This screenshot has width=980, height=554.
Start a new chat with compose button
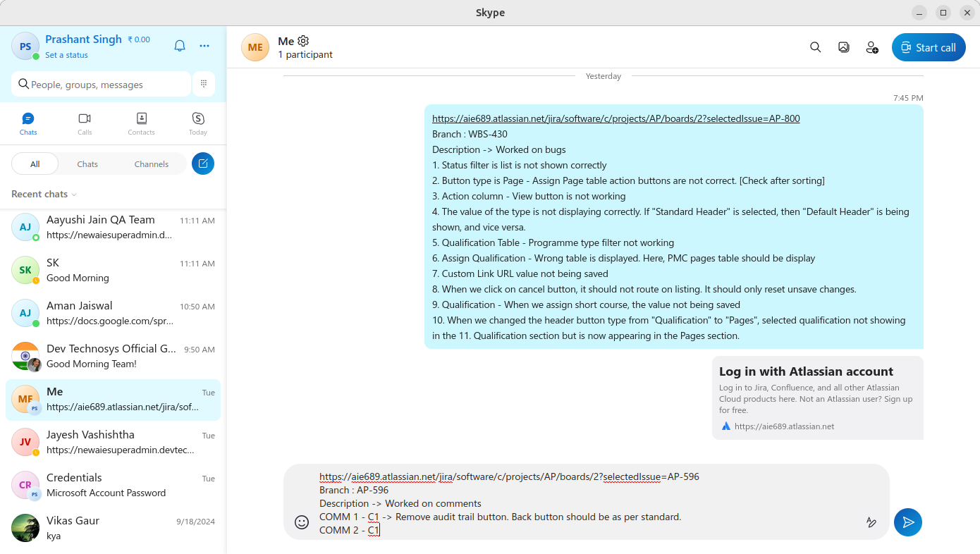pyautogui.click(x=203, y=164)
